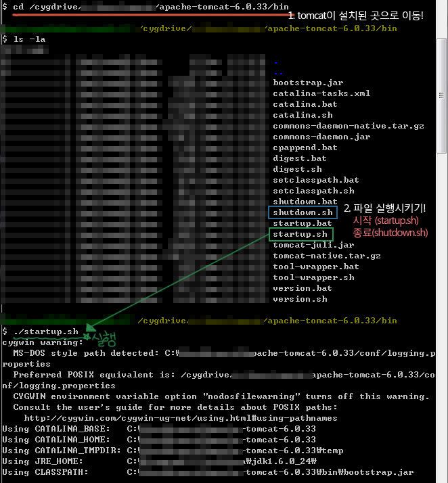The height and width of the screenshot is (483, 448).
Task: Select commons-daemon-native.tar.gz in listing
Action: [348, 126]
